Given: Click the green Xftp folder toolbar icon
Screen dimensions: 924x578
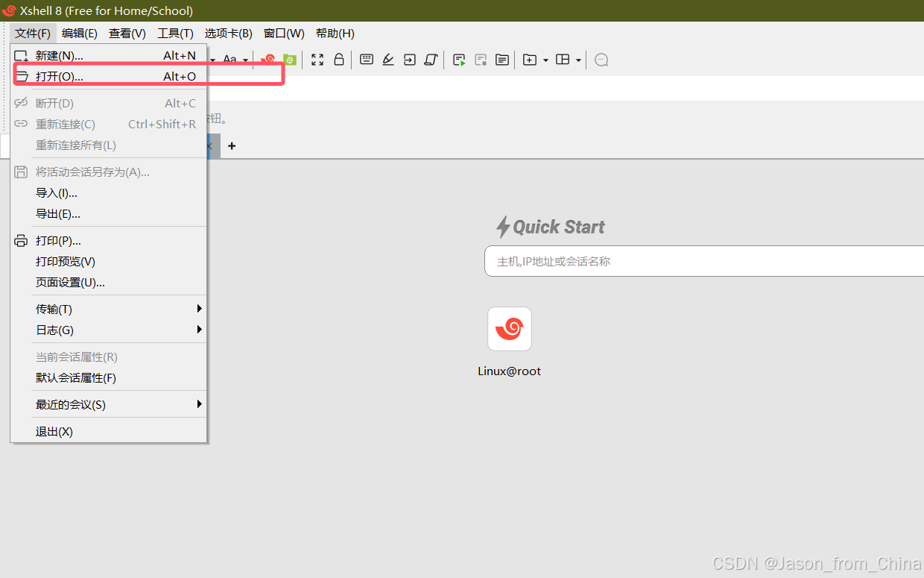Looking at the screenshot, I should [289, 60].
